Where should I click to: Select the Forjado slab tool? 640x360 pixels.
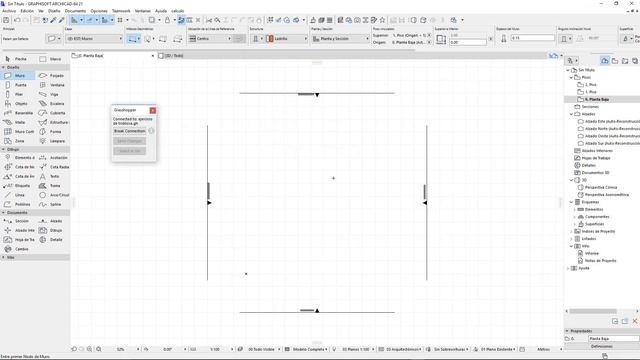click(52, 76)
